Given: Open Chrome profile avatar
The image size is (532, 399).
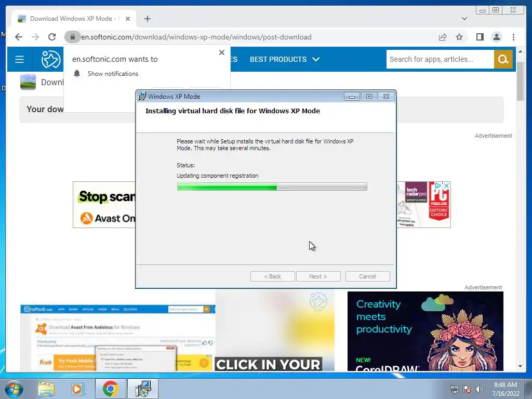Looking at the screenshot, I should (497, 37).
